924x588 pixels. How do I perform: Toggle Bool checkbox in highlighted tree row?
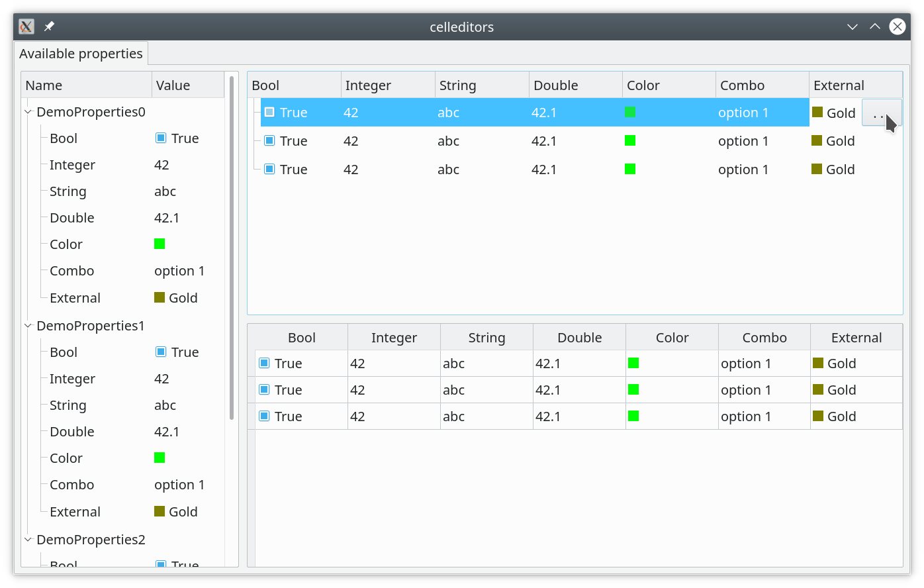[269, 112]
